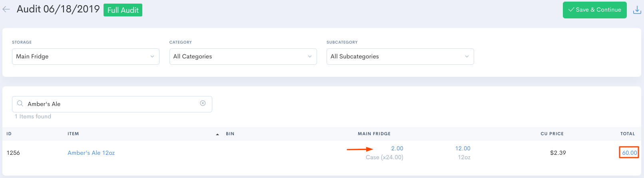This screenshot has width=644, height=178.
Task: Sort by the ID column header
Action: [x=9, y=134]
